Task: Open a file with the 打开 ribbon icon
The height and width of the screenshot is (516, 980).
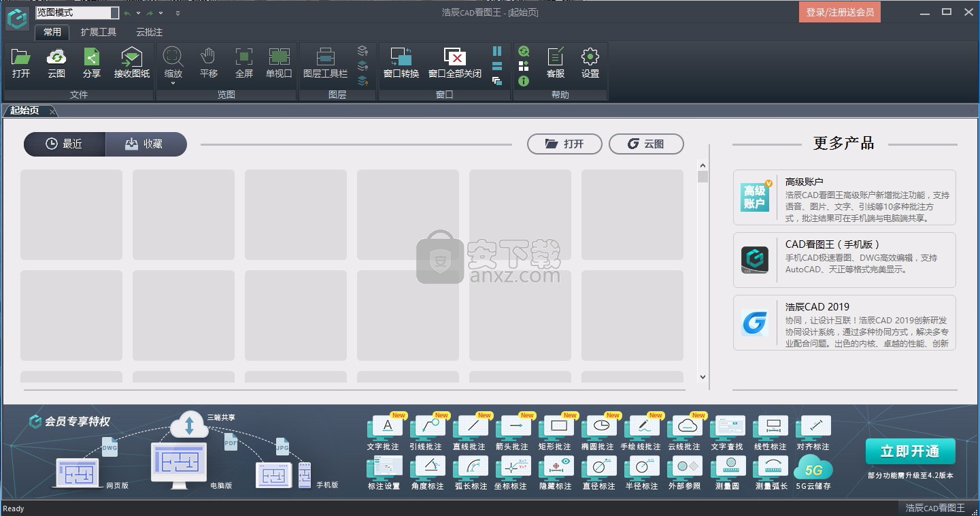Action: (21, 63)
